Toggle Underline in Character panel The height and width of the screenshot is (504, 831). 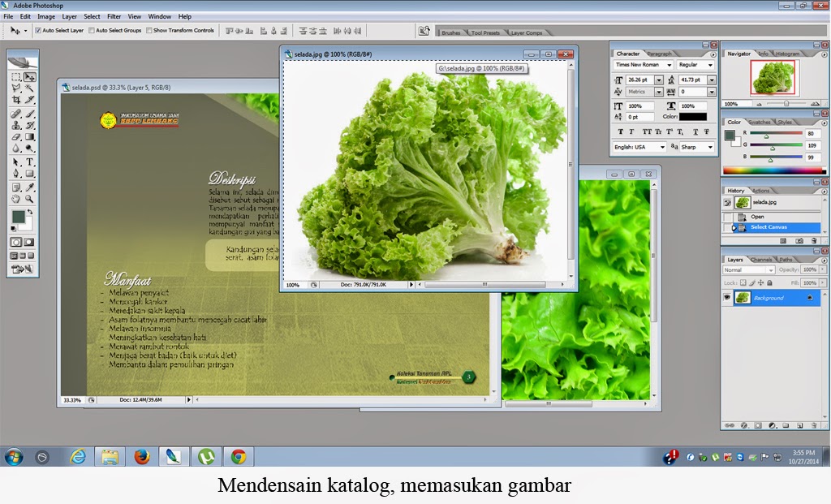point(695,131)
